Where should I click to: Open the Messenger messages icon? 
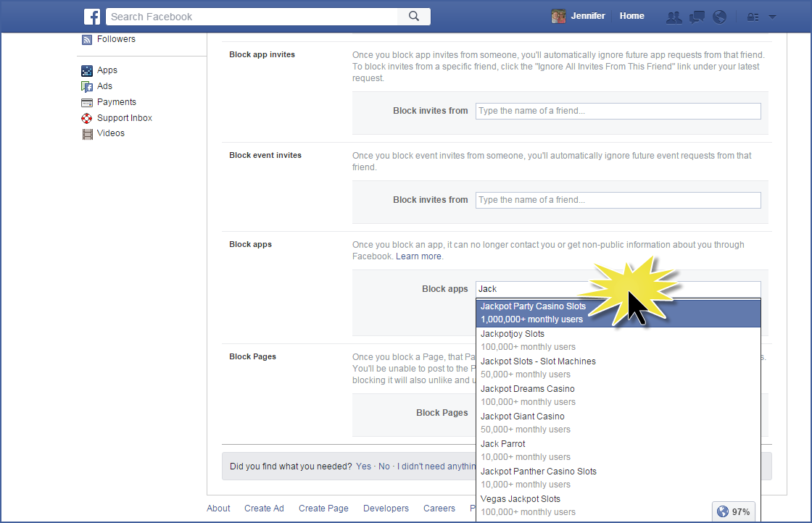click(697, 16)
